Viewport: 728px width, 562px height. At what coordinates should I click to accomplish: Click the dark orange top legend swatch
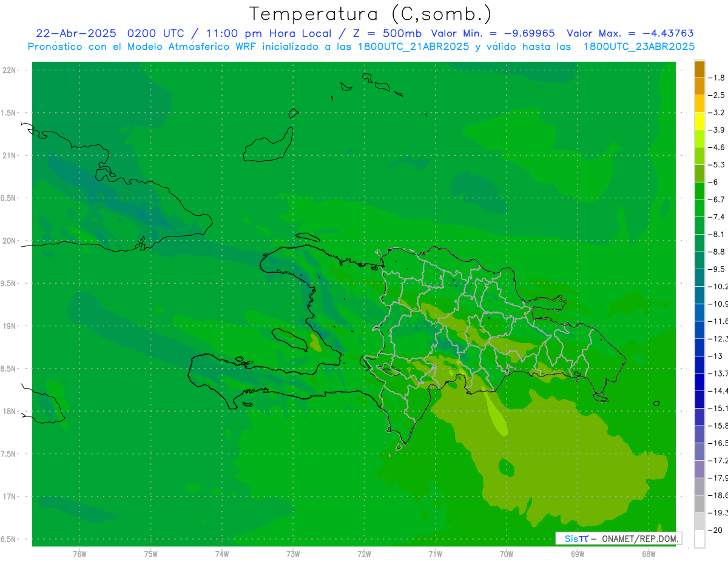[699, 69]
